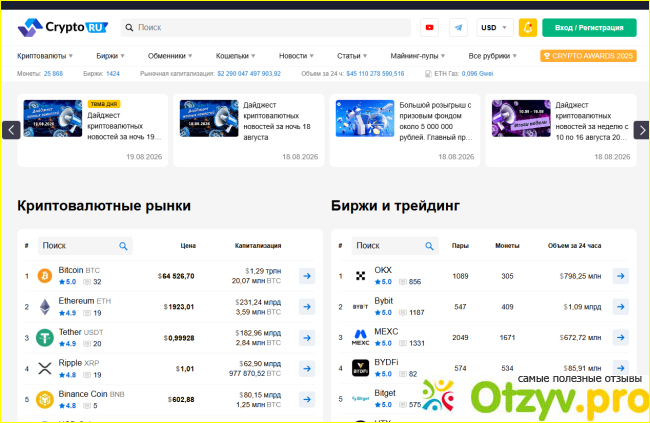Open Bitcoin row arrow button

(307, 276)
